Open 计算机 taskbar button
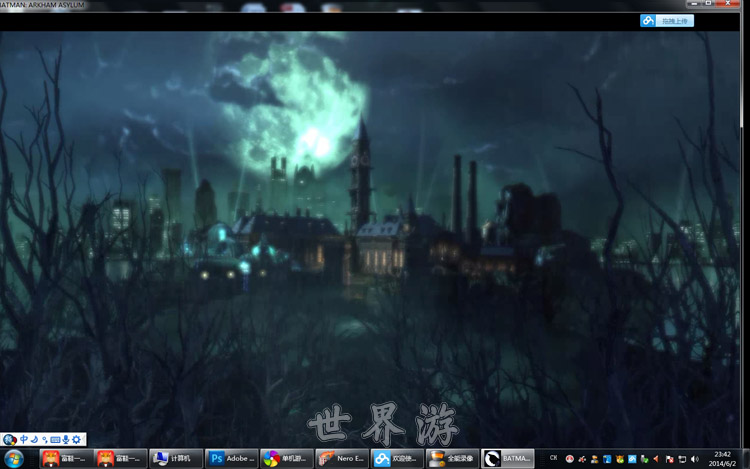 coord(176,458)
